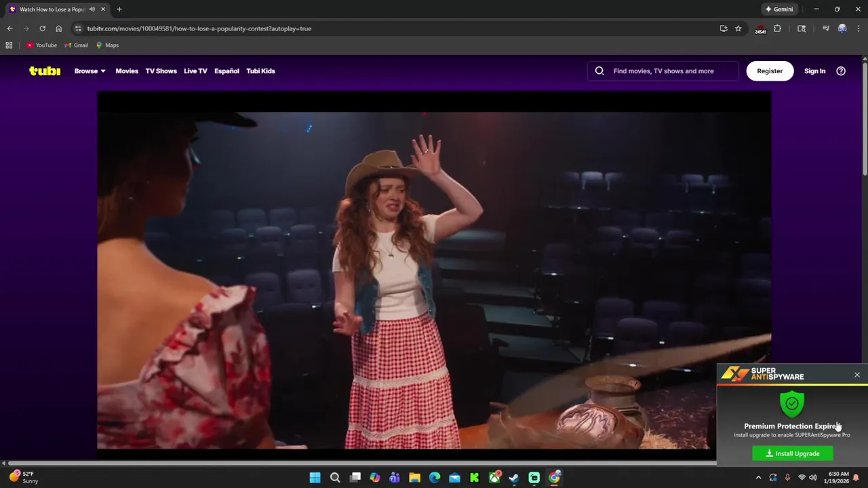Go back in browser history
Viewport: 868px width, 488px height.
click(9, 28)
